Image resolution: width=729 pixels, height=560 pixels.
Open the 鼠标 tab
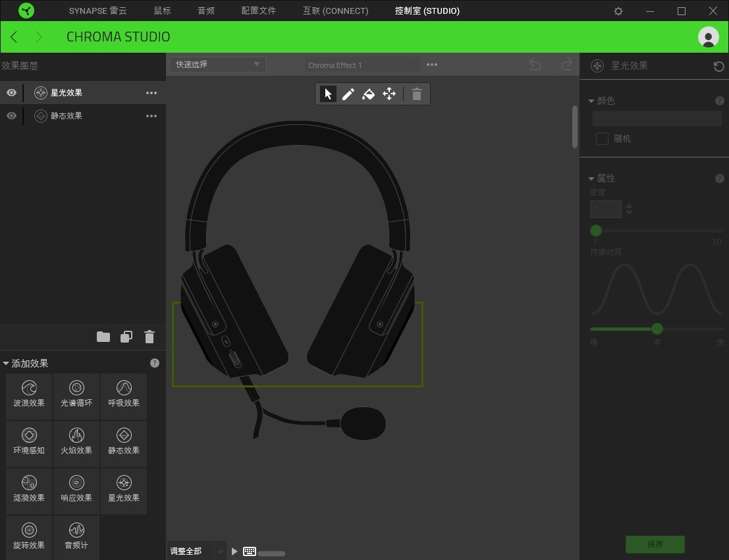(x=162, y=11)
